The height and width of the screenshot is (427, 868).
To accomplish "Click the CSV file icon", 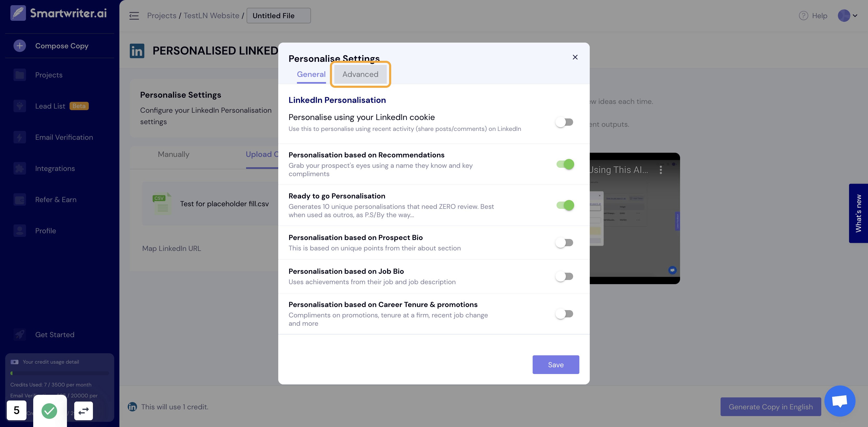I will [x=162, y=204].
